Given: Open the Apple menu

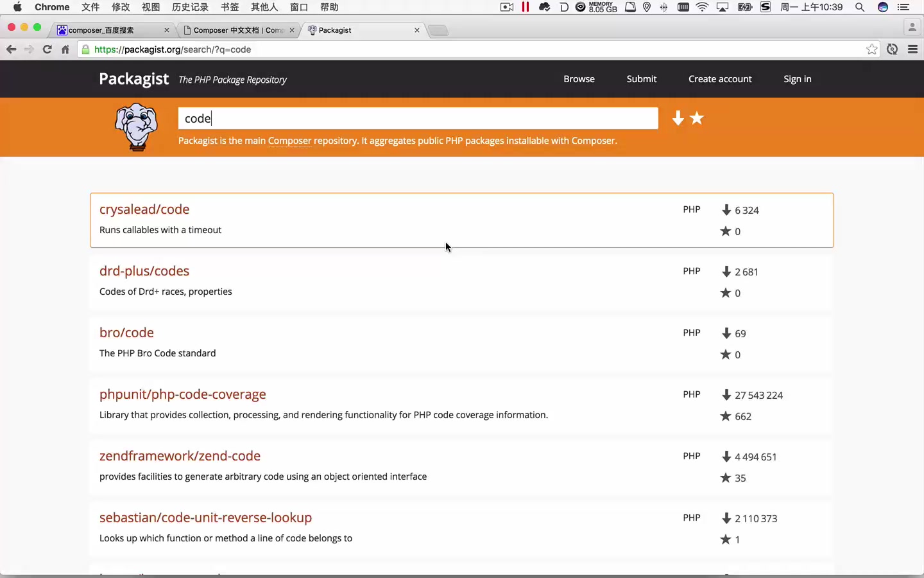Looking at the screenshot, I should pyautogui.click(x=17, y=7).
